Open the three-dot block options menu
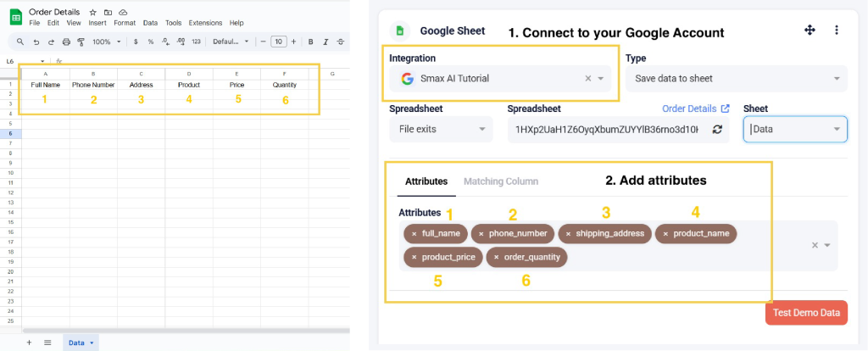The image size is (868, 351). pyautogui.click(x=837, y=30)
